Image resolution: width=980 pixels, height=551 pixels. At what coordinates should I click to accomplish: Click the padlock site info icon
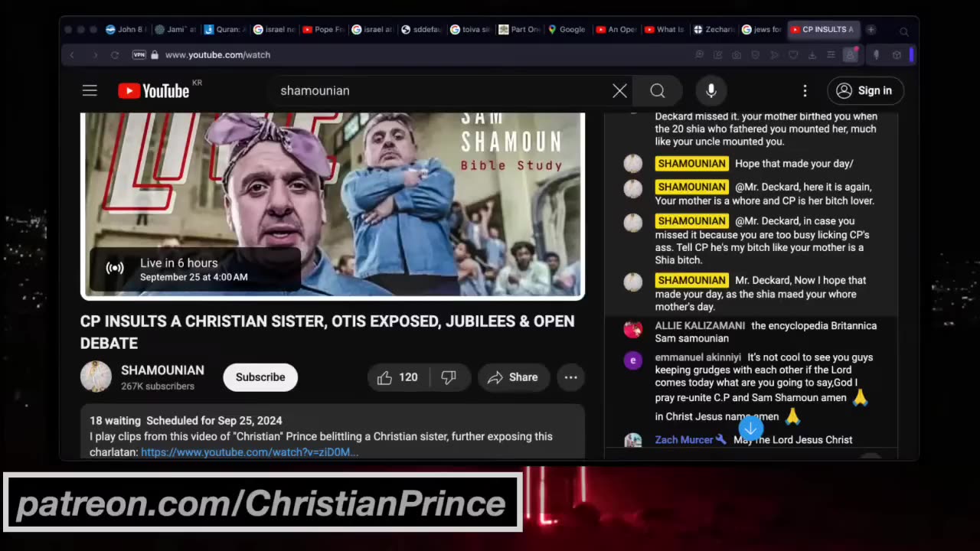coord(155,55)
